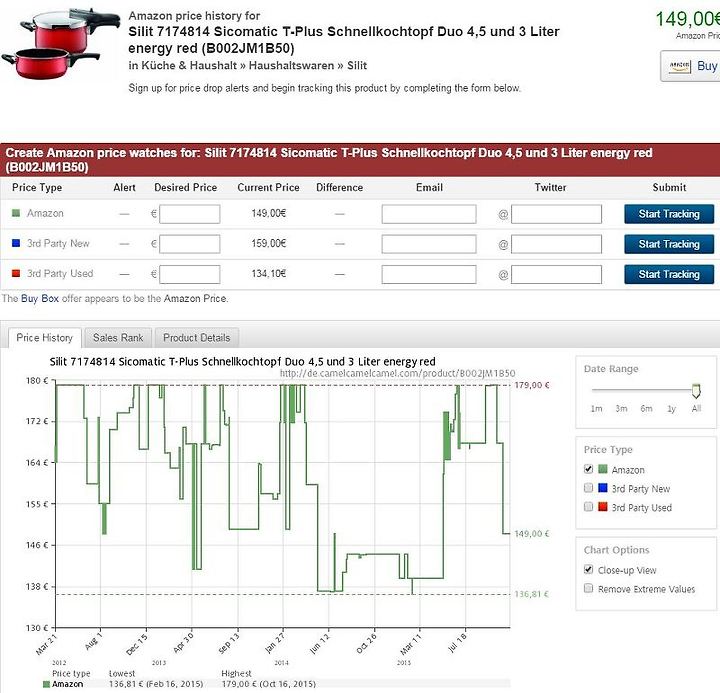Open the Buy Box link

[40, 299]
